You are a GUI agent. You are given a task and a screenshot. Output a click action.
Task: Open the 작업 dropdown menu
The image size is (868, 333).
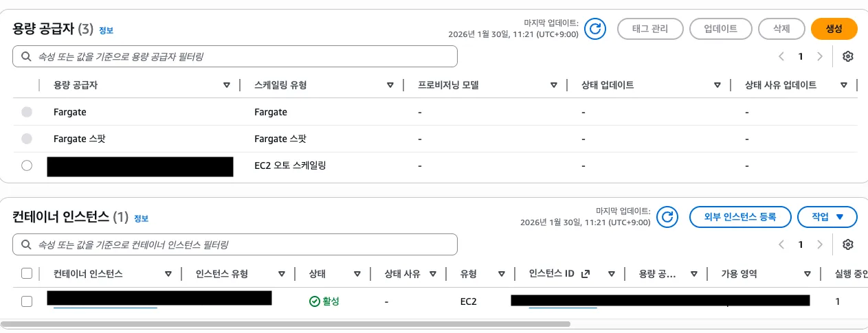(827, 217)
